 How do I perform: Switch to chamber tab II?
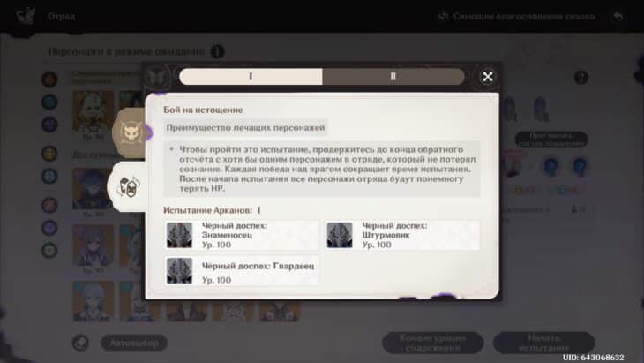pyautogui.click(x=393, y=77)
